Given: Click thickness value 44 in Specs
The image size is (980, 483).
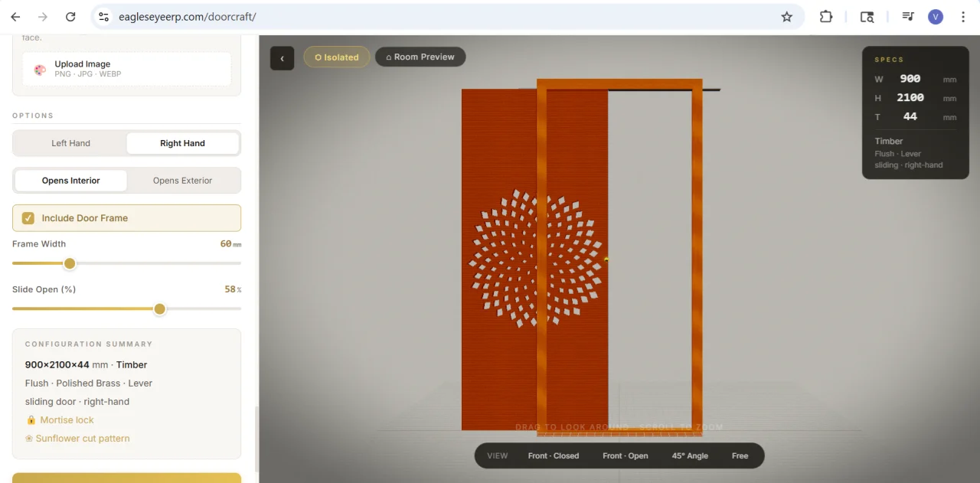Looking at the screenshot, I should (910, 117).
